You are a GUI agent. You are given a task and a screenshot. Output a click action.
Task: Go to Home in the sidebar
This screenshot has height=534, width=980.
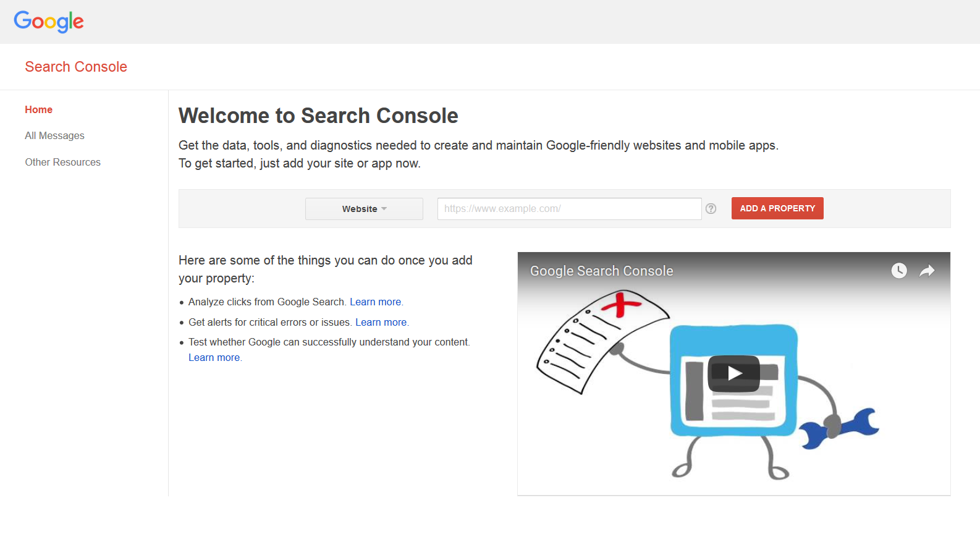(38, 109)
